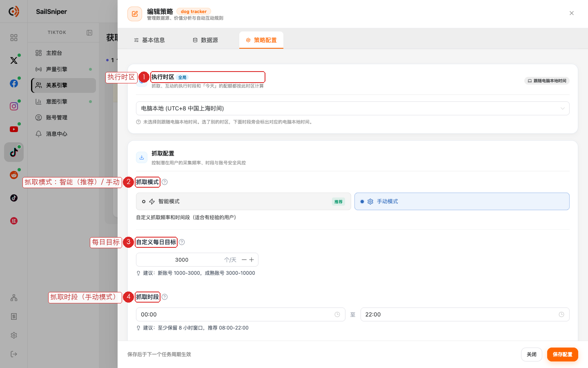Click 关闭 button
Viewport: 588px width, 368px height.
[532, 355]
